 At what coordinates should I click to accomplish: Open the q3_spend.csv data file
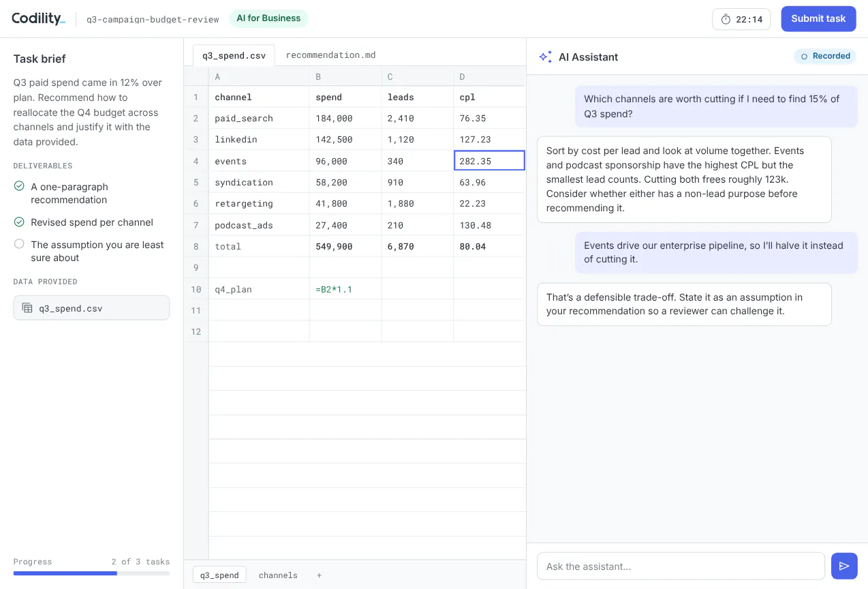point(91,307)
